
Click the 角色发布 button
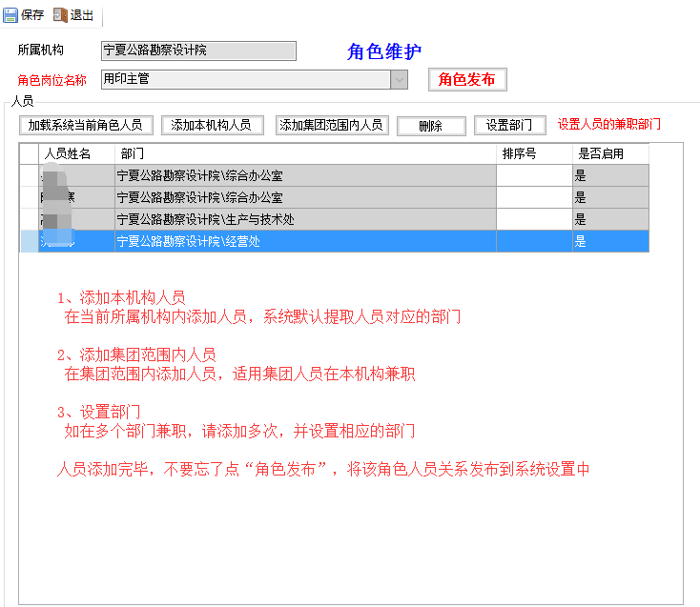(x=466, y=79)
